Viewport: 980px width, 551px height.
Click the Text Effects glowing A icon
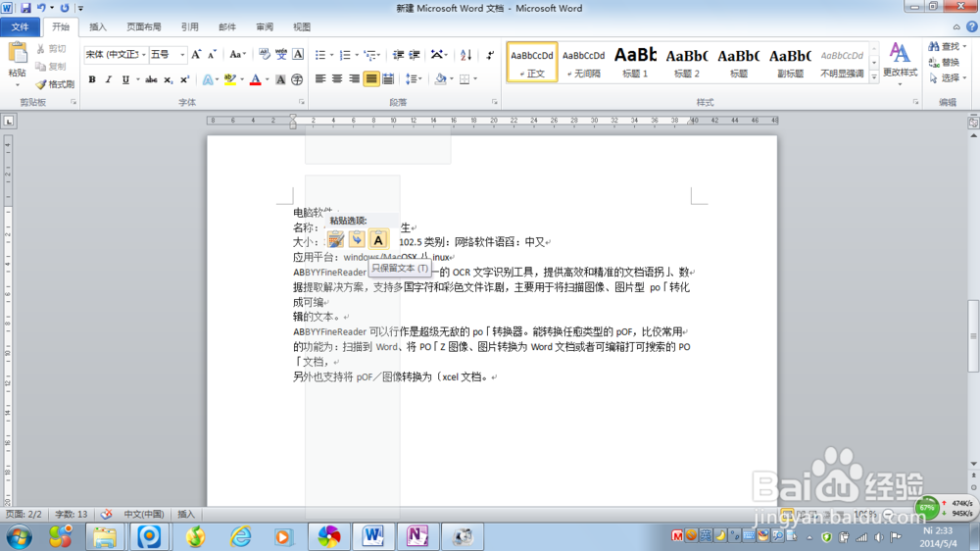pyautogui.click(x=208, y=79)
